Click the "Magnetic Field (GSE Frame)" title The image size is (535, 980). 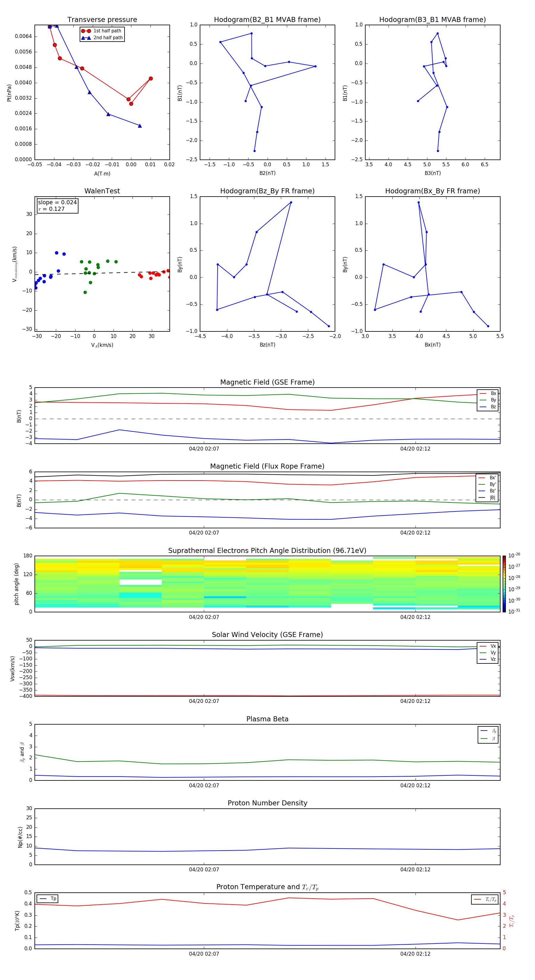pyautogui.click(x=267, y=382)
